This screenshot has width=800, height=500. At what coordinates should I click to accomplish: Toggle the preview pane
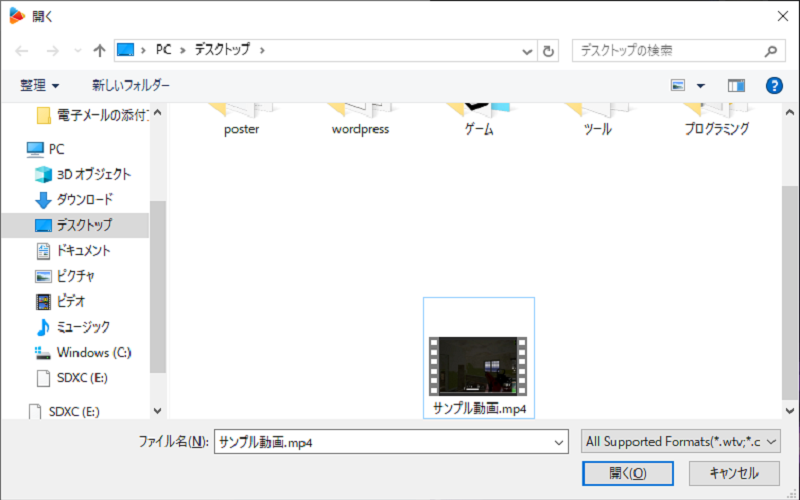(736, 86)
